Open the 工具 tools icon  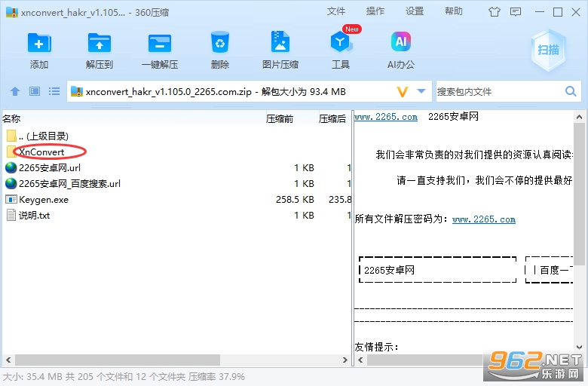341,42
